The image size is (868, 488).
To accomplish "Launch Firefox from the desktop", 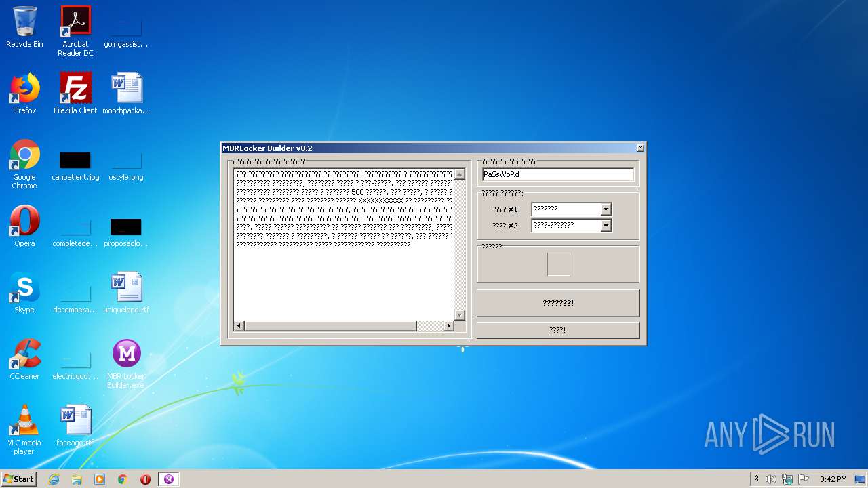I will click(x=24, y=94).
